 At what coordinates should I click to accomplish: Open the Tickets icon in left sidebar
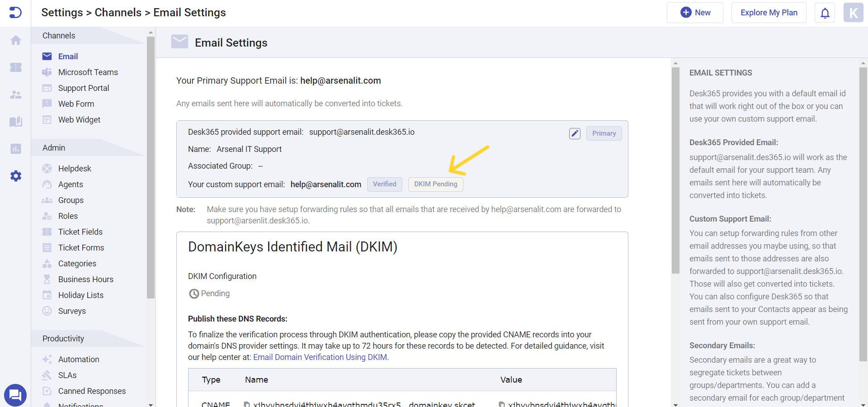16,67
